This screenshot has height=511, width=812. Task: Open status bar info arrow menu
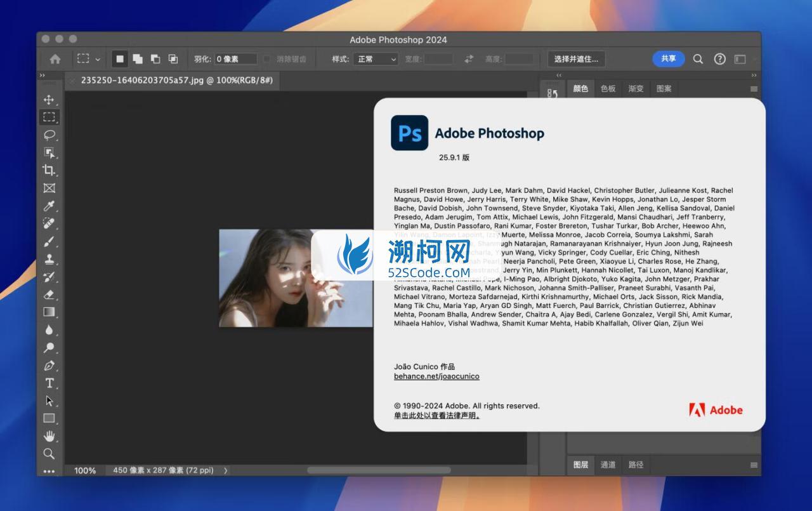pyautogui.click(x=225, y=470)
